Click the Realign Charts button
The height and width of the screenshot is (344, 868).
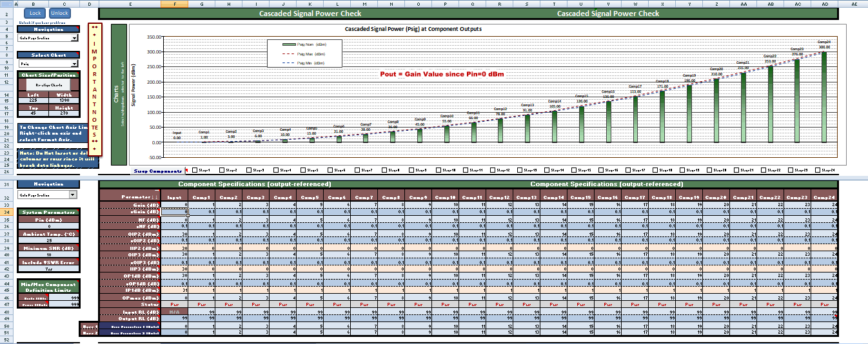pos(48,85)
